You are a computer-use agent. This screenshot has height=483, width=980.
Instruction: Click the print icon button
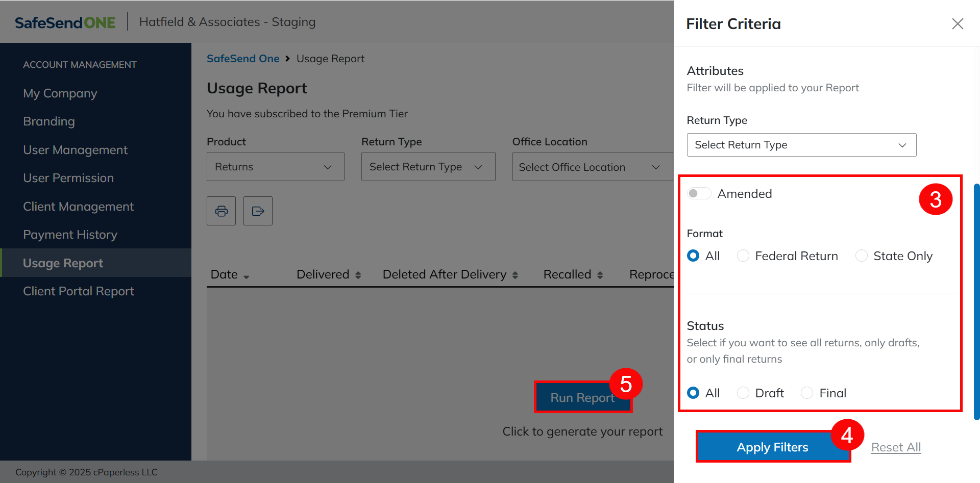[x=221, y=211]
